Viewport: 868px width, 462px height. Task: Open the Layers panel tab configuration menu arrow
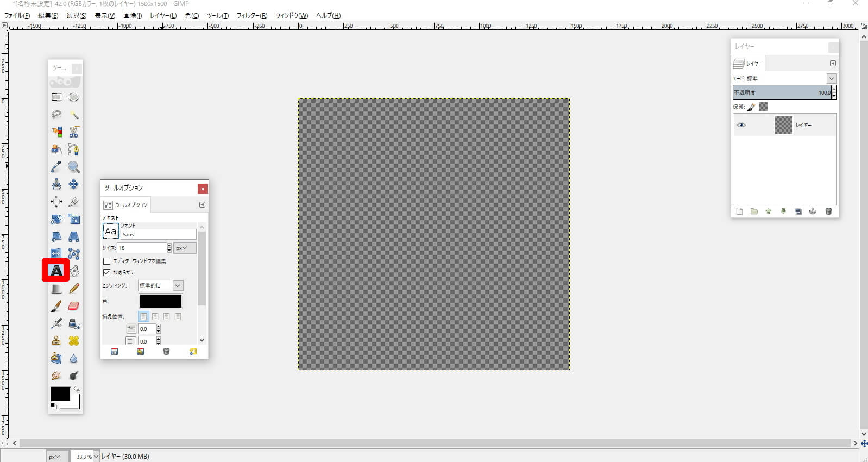833,64
